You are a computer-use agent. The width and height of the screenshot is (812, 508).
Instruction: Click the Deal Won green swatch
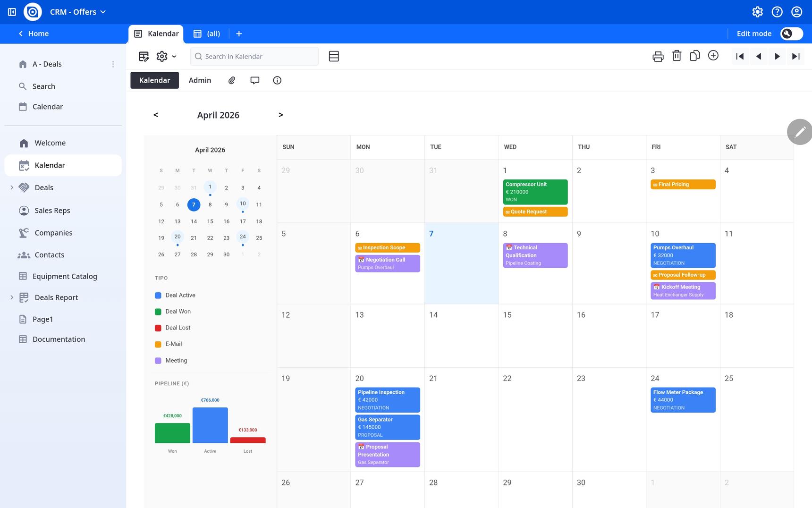point(158,312)
